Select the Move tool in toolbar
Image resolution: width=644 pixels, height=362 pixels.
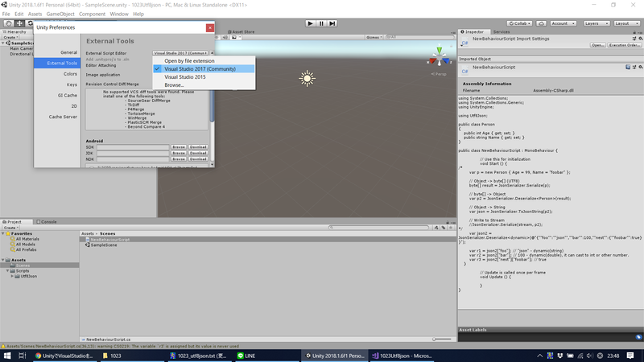coord(19,23)
